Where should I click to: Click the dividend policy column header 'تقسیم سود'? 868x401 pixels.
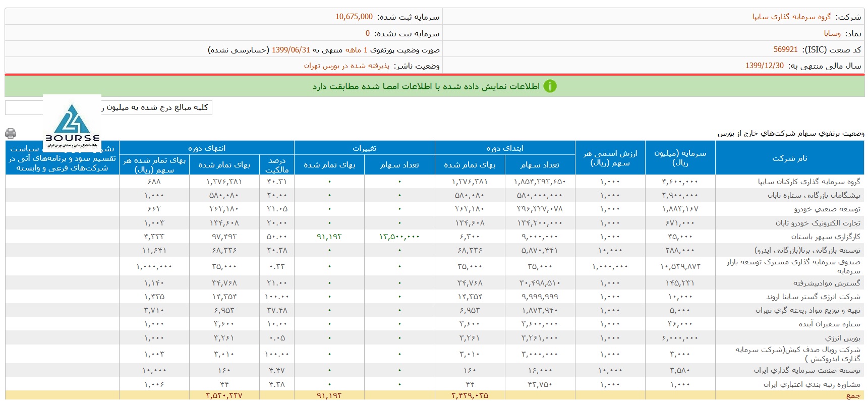(x=63, y=158)
